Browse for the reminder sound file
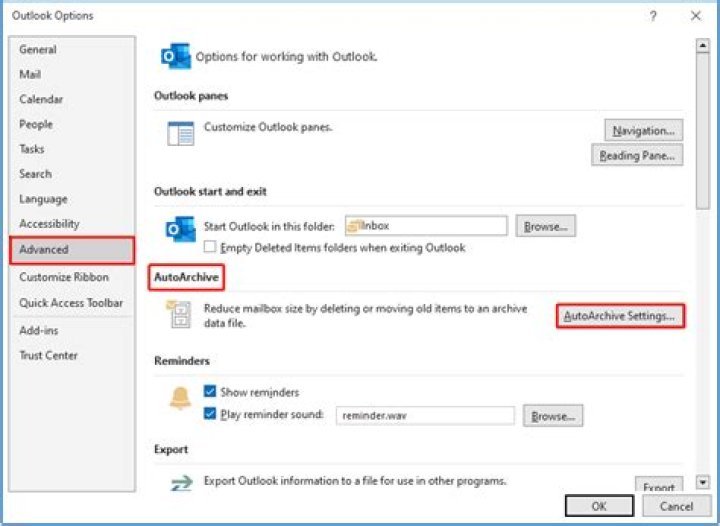The width and height of the screenshot is (720, 526). [x=553, y=416]
